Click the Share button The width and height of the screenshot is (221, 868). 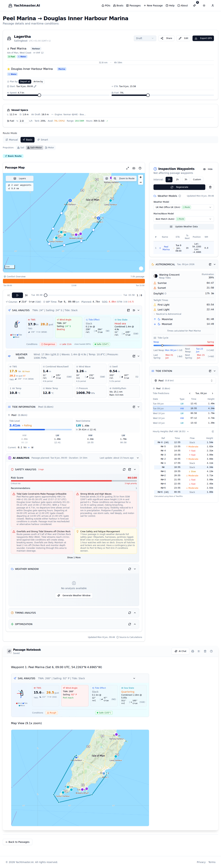click(166, 38)
